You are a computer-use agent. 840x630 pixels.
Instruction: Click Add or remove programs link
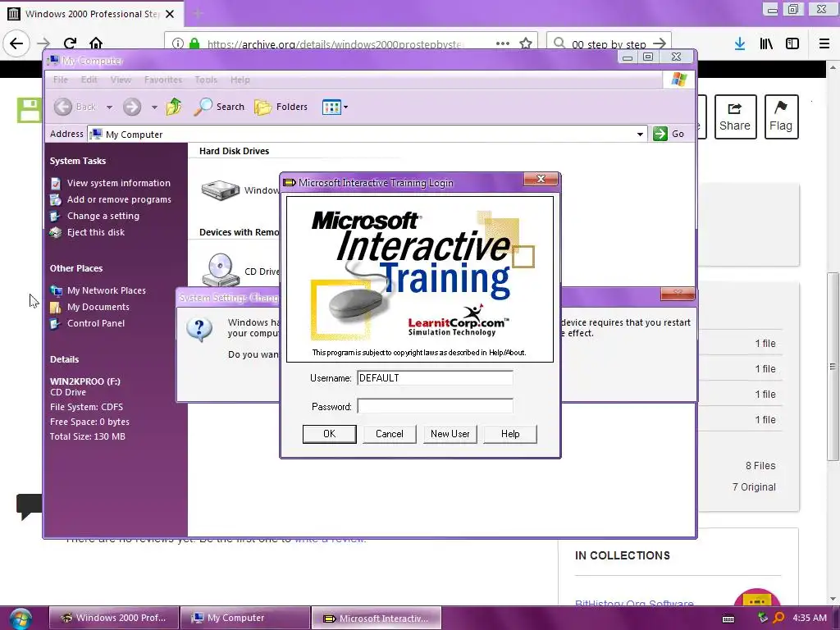click(119, 199)
